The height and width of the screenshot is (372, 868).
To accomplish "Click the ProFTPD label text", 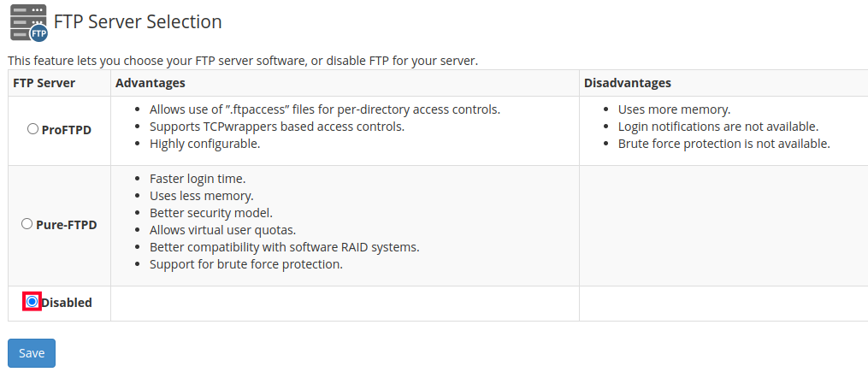I will pyautogui.click(x=66, y=131).
